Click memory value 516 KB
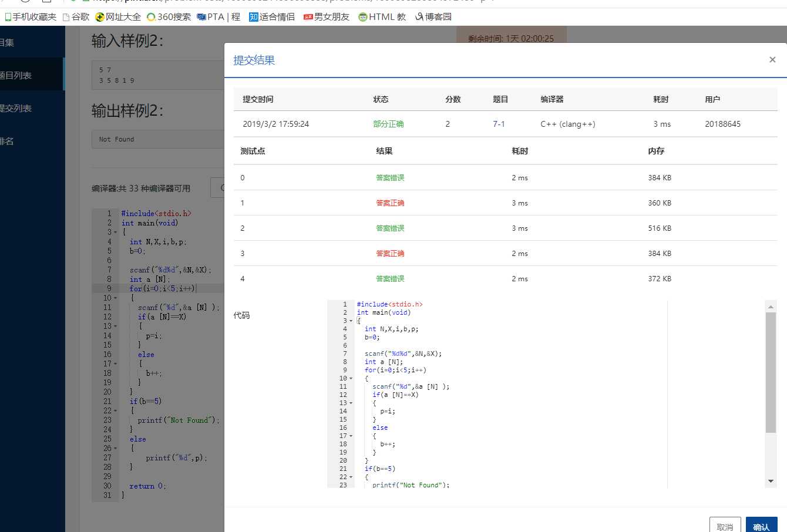The height and width of the screenshot is (532, 787). point(660,228)
